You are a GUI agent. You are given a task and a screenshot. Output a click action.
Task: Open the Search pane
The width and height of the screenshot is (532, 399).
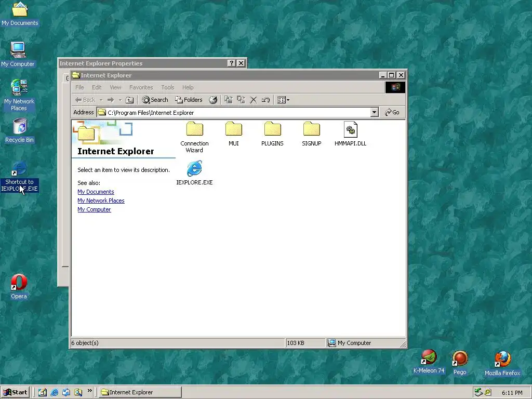[x=155, y=100]
